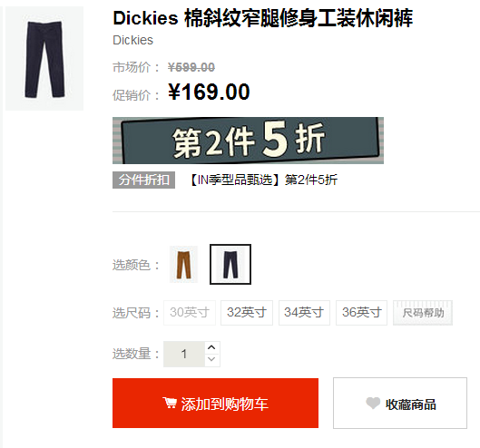Viewport: 480px width, 448px height.
Task: Click the 分件折扣 tag
Action: pyautogui.click(x=144, y=180)
